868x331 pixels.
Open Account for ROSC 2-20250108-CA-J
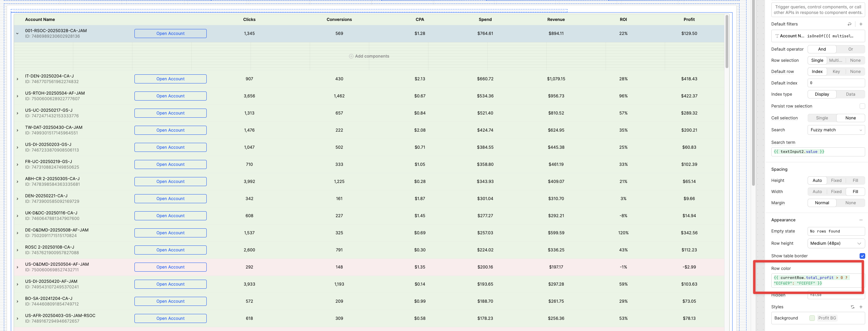[170, 250]
